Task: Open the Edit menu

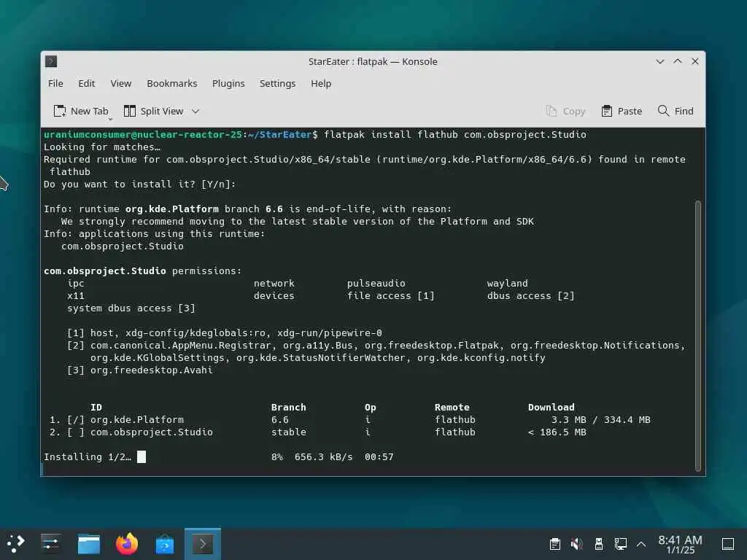Action: click(87, 83)
